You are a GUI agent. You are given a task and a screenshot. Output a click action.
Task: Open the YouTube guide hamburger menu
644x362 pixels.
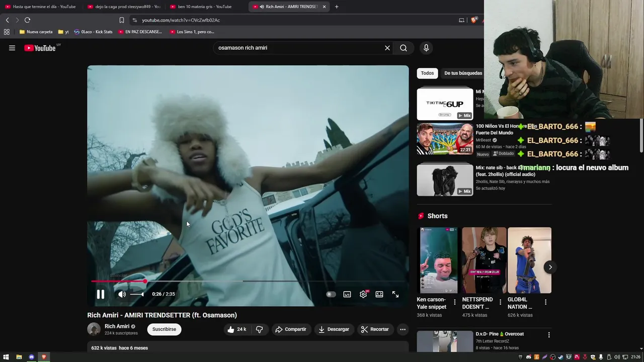click(x=12, y=48)
